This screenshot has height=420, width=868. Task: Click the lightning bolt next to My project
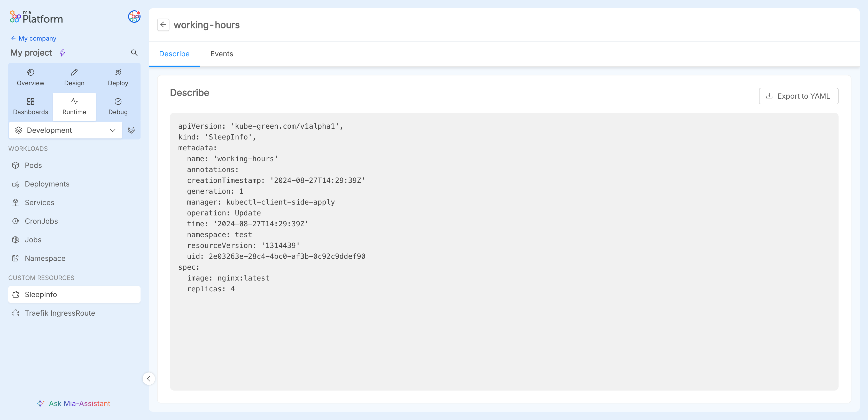62,52
